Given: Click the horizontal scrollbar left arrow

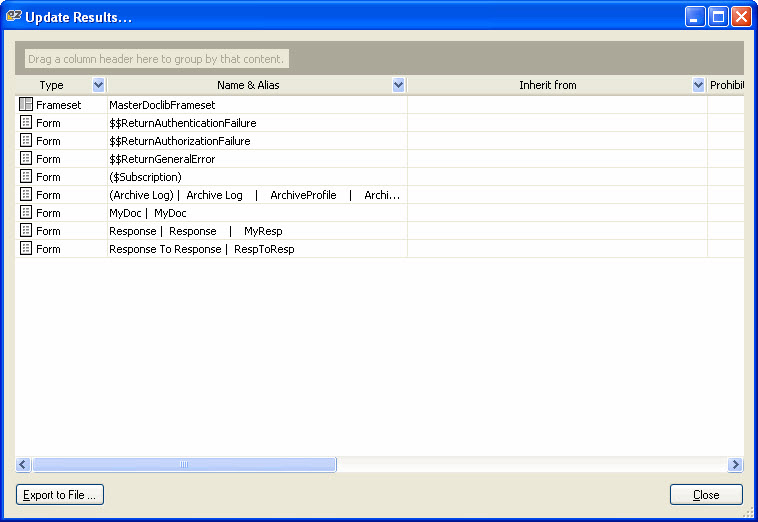Looking at the screenshot, I should pos(23,465).
